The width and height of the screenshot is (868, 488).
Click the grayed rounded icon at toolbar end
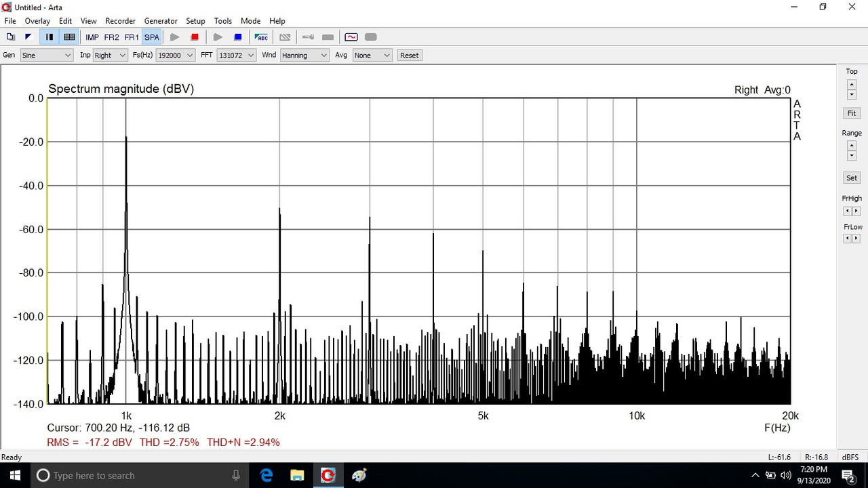371,37
